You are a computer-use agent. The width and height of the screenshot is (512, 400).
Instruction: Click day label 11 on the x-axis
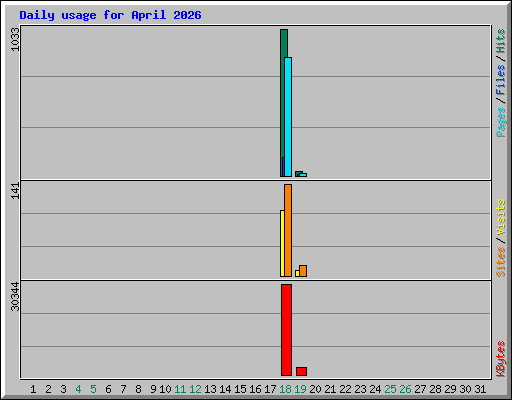click(180, 389)
